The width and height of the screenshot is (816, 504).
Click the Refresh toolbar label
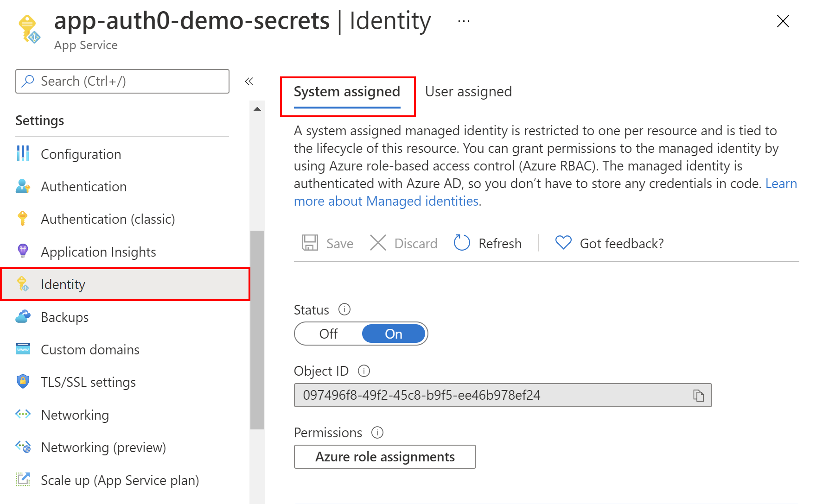[500, 244]
